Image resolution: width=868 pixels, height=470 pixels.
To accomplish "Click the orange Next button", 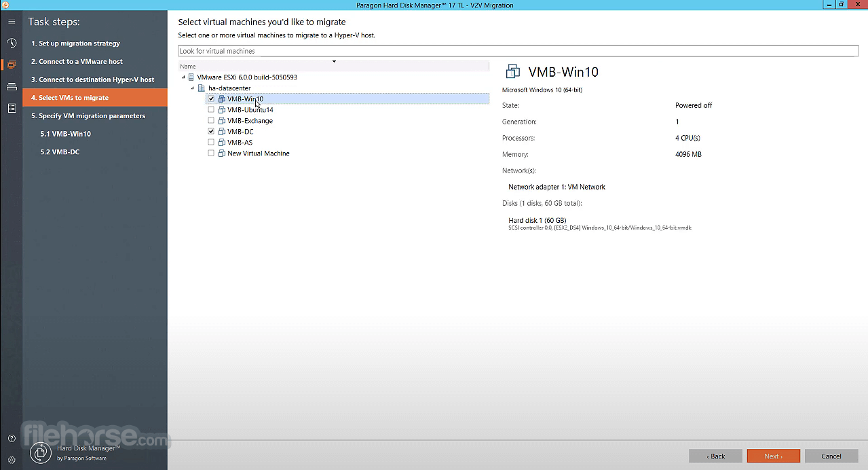I will point(774,456).
